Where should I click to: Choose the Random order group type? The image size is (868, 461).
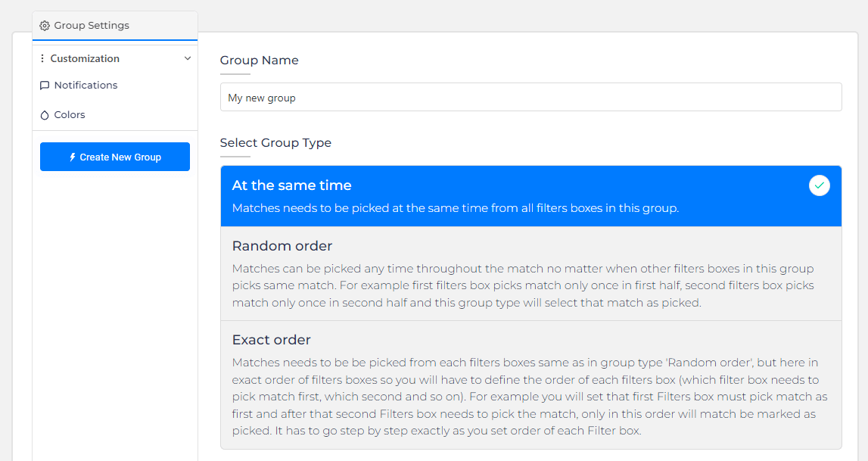pyautogui.click(x=531, y=273)
